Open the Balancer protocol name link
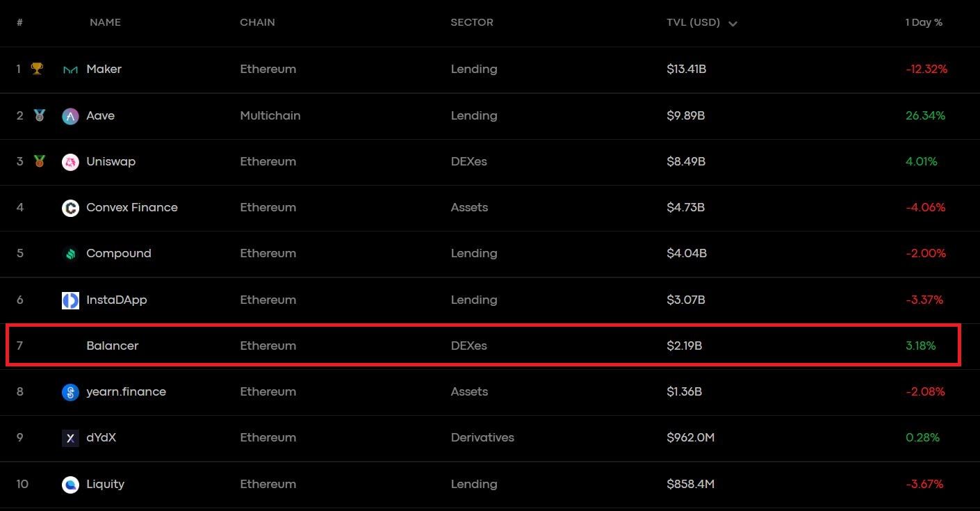Screen dimensions: 980x511 [x=113, y=346]
